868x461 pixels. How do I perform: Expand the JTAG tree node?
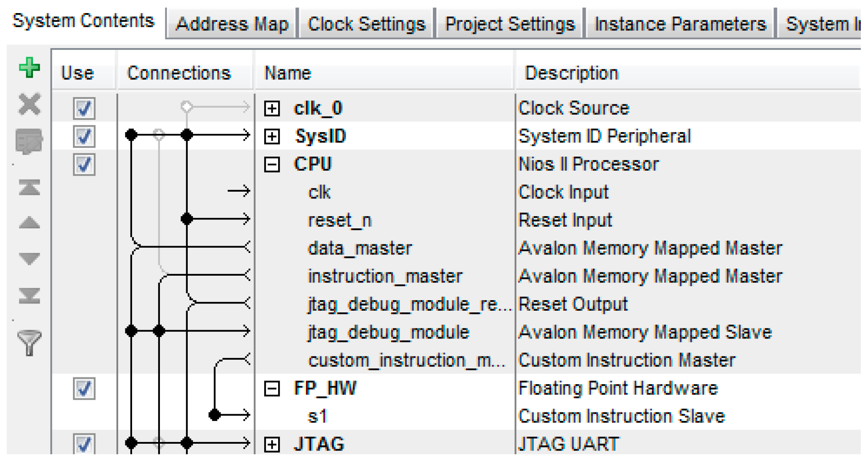pos(272,444)
